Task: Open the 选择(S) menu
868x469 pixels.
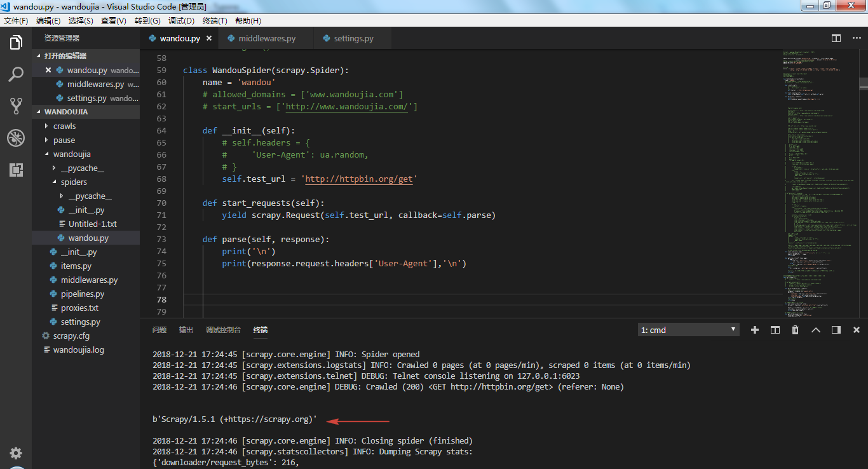Action: (81, 21)
